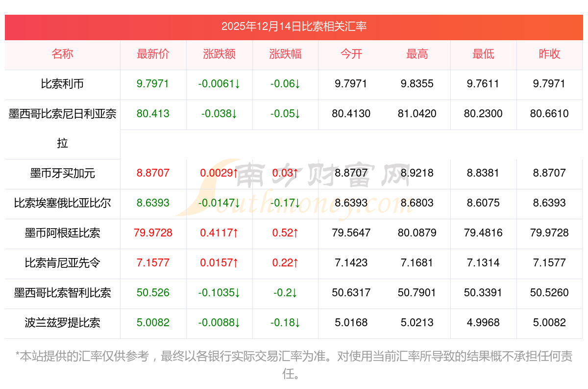This screenshot has height=389, width=588.
Task: Click previous close 80.6610
Action: [x=549, y=114]
